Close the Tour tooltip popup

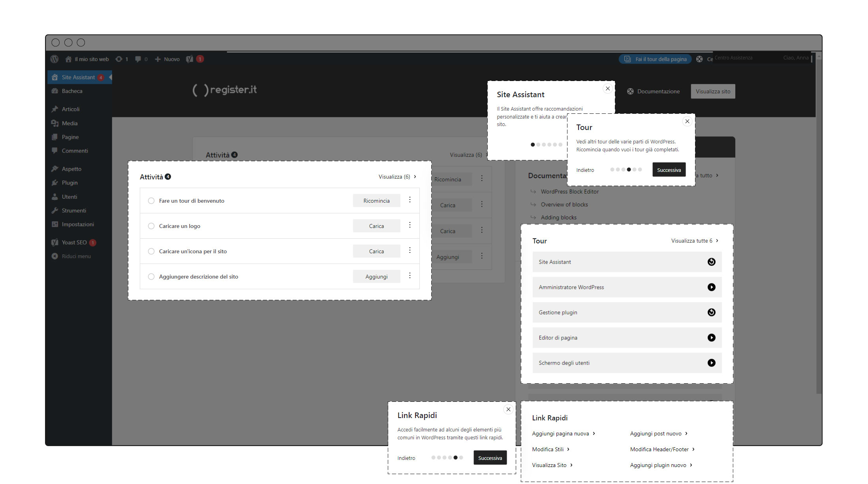tap(687, 121)
